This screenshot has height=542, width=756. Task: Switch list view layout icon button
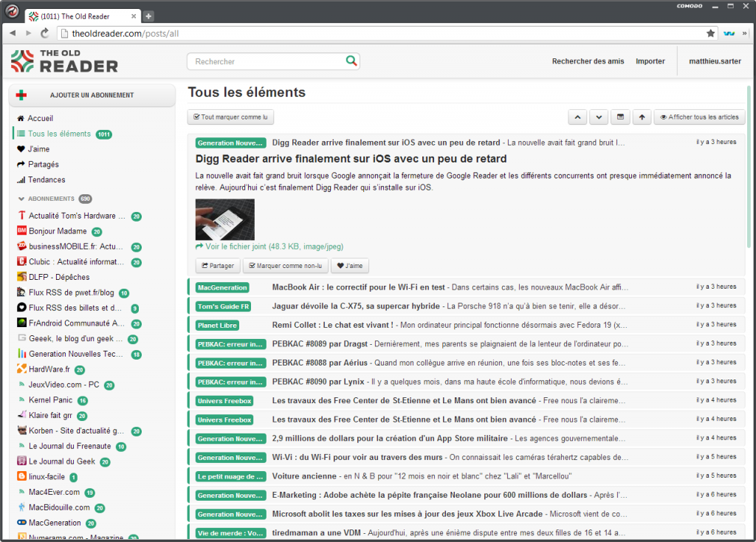point(620,117)
